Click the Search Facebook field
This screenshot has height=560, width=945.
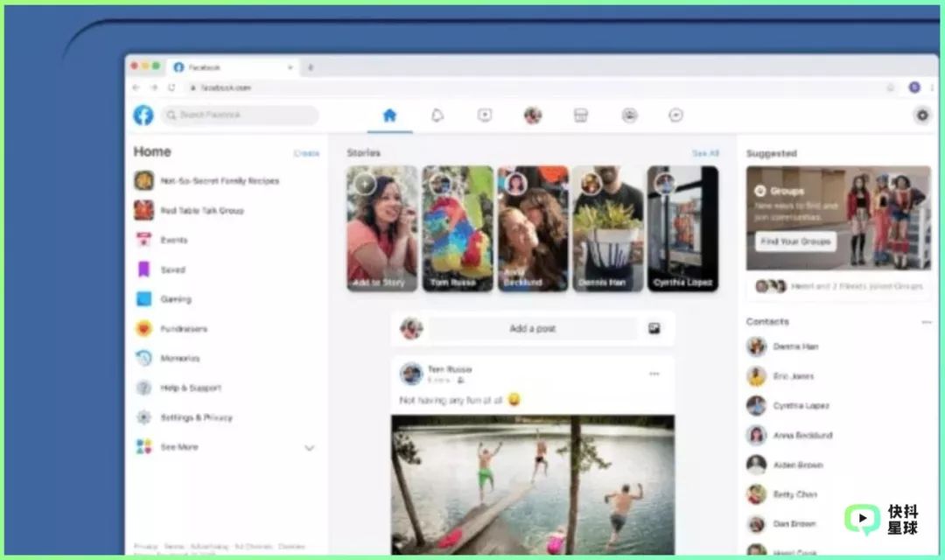point(240,115)
